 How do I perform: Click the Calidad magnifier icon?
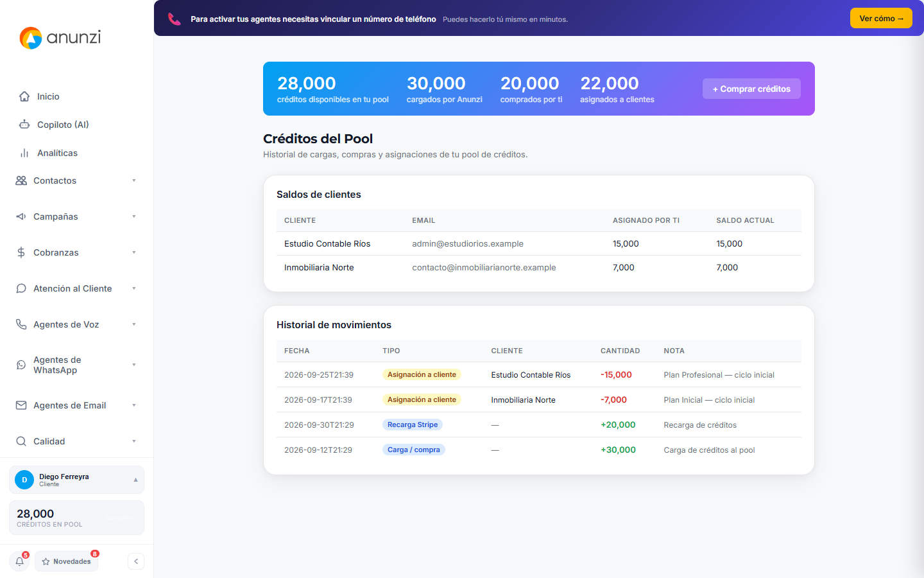pyautogui.click(x=21, y=441)
